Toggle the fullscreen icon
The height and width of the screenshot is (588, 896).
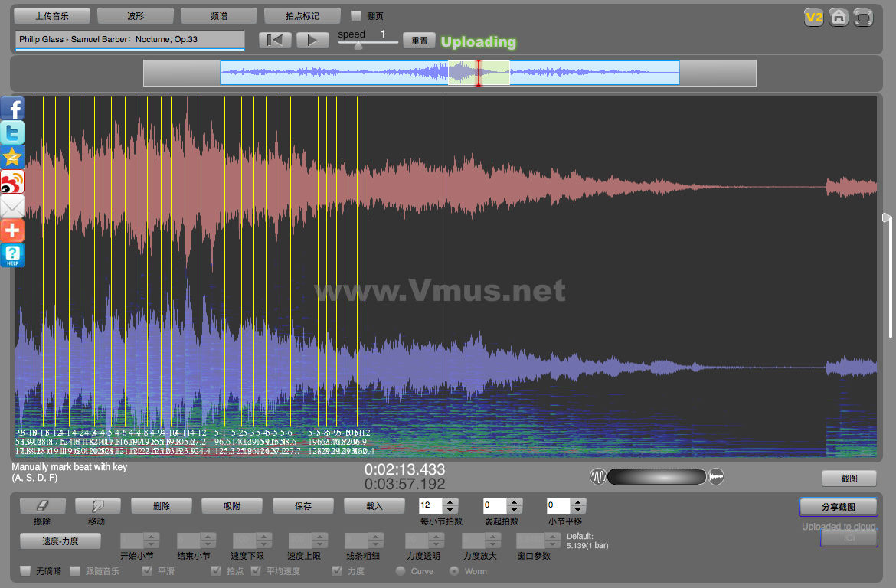tap(863, 17)
